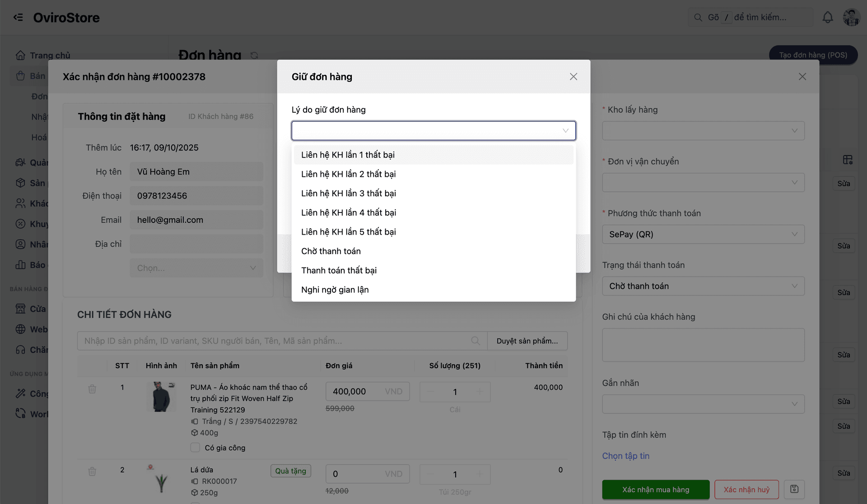Viewport: 867px width, 504px height.
Task: Open the Gắn nhãn dropdown
Action: point(703,404)
